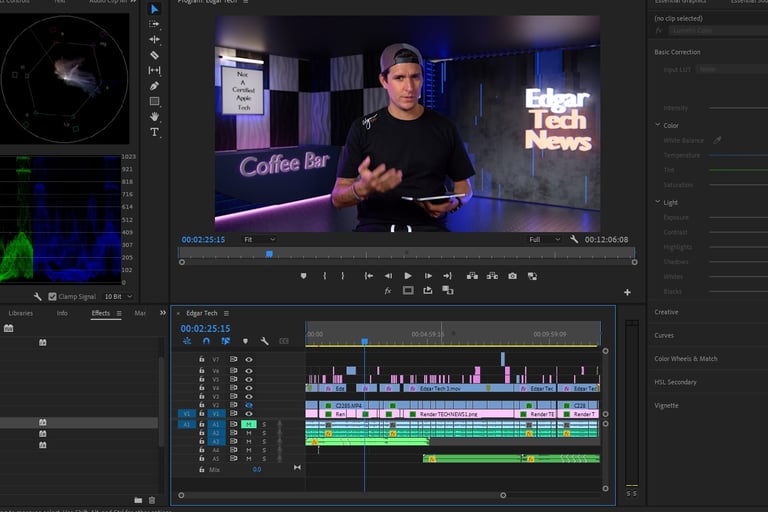Click the timeline captions CC icon
The width and height of the screenshot is (768, 512).
click(x=284, y=341)
